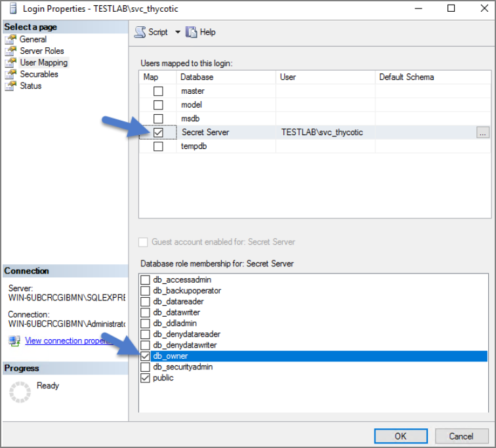496x448 pixels.
Task: Select the db_owner role label
Action: (x=171, y=356)
